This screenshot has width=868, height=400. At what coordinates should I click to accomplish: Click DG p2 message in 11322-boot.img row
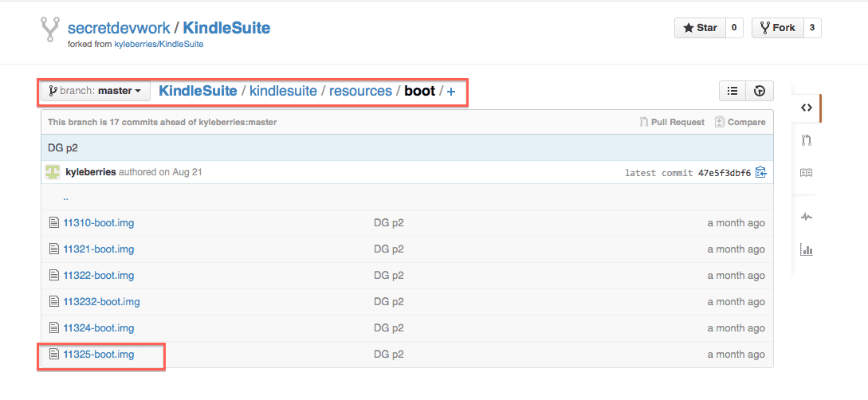[389, 275]
